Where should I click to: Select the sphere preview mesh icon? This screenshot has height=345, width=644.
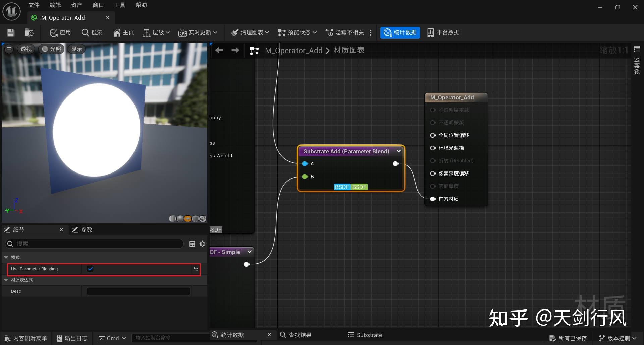pos(180,218)
